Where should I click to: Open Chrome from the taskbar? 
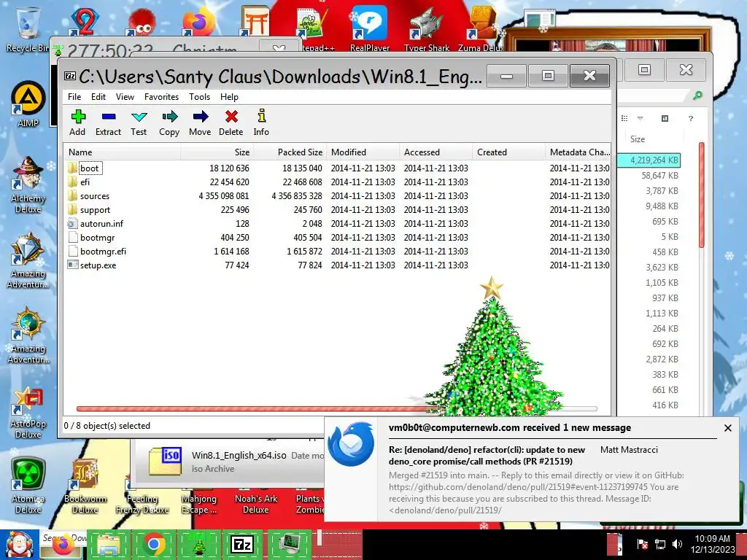pyautogui.click(x=153, y=544)
